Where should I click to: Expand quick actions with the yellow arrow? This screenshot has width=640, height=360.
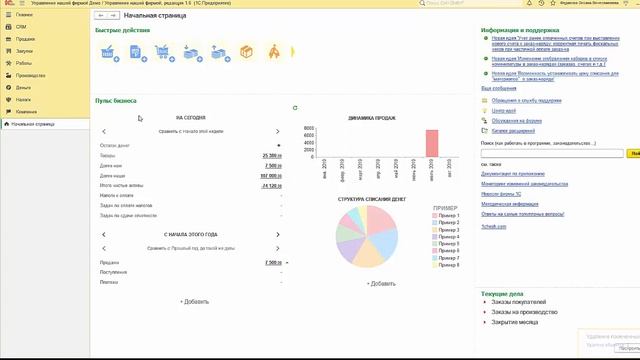coord(292,52)
